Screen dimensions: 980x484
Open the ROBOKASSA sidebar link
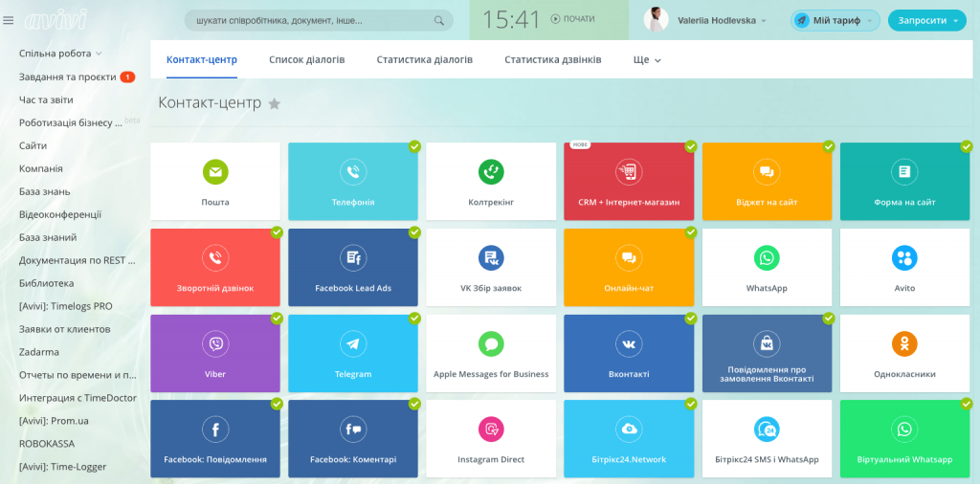47,444
